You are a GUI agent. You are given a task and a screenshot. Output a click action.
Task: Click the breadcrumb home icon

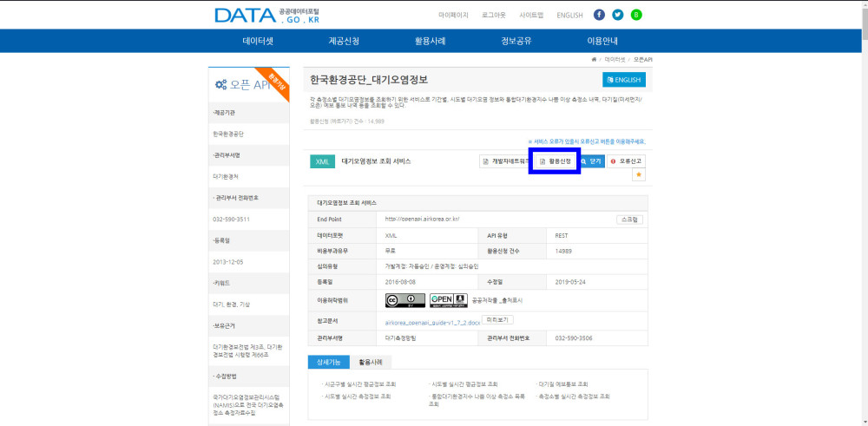594,59
